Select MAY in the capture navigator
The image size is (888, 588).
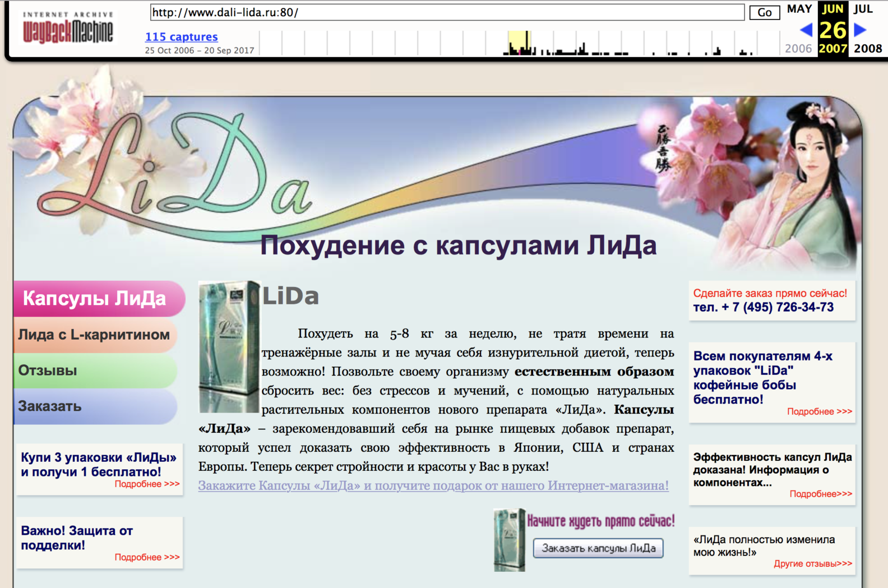799,9
